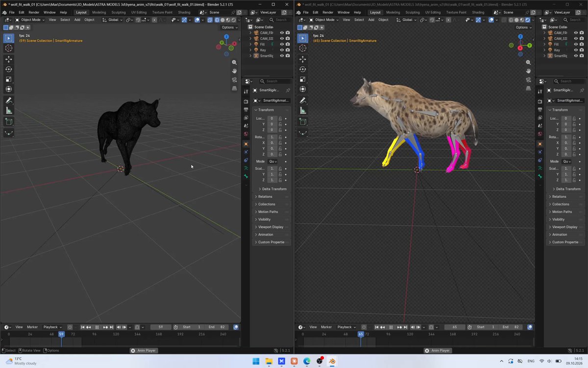588x368 pixels.
Task: Click the Select Box tool in right Blender window
Action: click(303, 38)
